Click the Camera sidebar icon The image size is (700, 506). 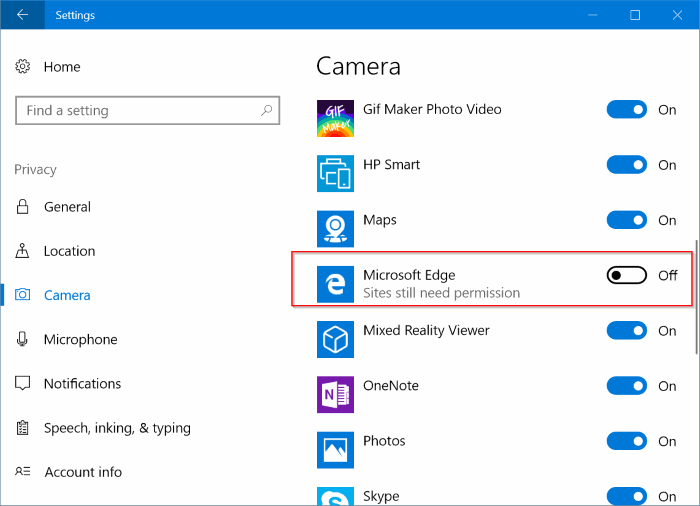tap(22, 295)
